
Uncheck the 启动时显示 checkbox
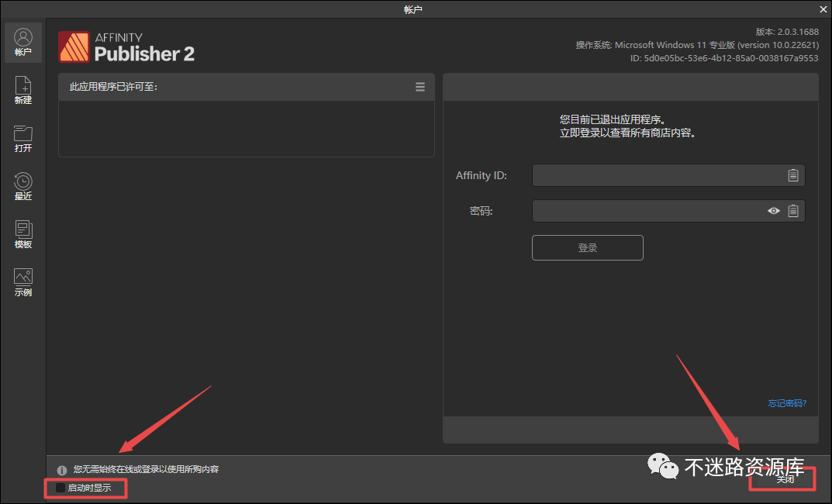pyautogui.click(x=60, y=488)
